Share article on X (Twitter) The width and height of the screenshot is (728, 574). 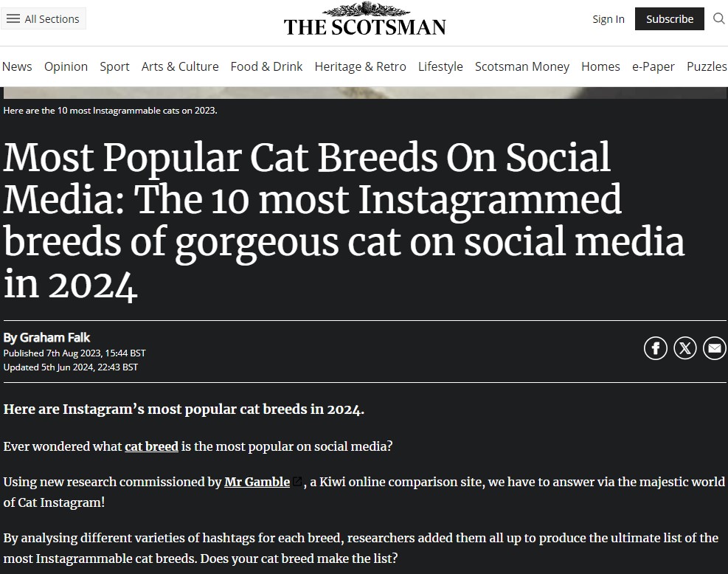pos(685,347)
